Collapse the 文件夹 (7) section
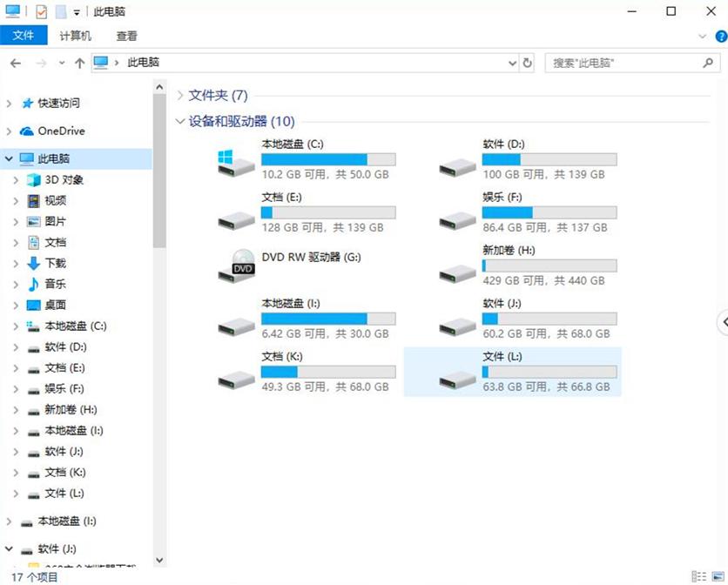The height and width of the screenshot is (585, 728). [x=179, y=95]
